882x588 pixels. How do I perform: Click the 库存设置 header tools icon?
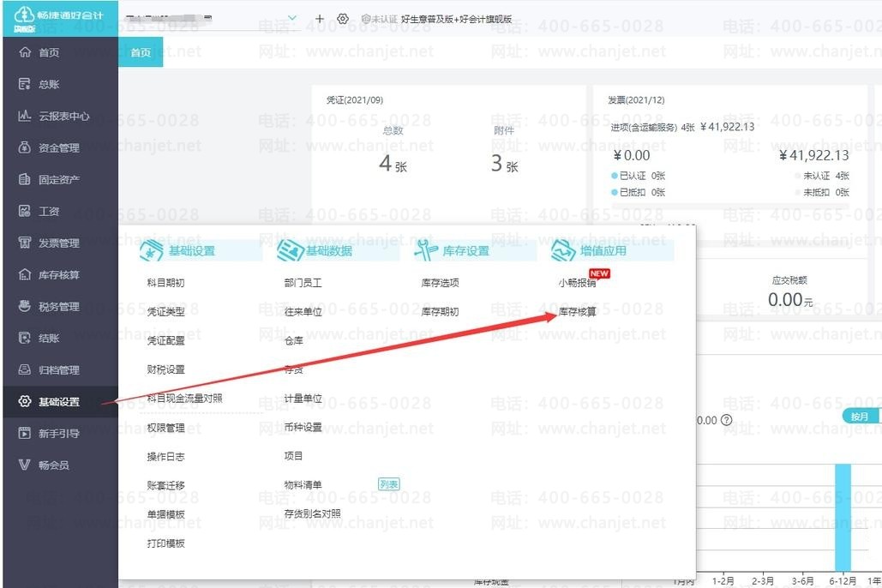(x=426, y=250)
